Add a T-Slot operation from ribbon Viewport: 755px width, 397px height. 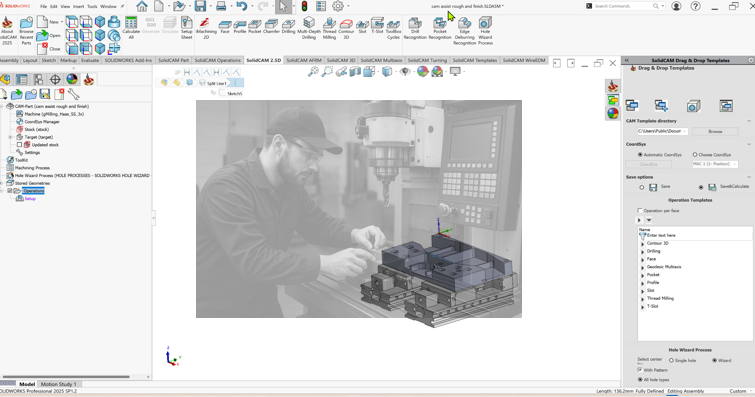coord(378,27)
